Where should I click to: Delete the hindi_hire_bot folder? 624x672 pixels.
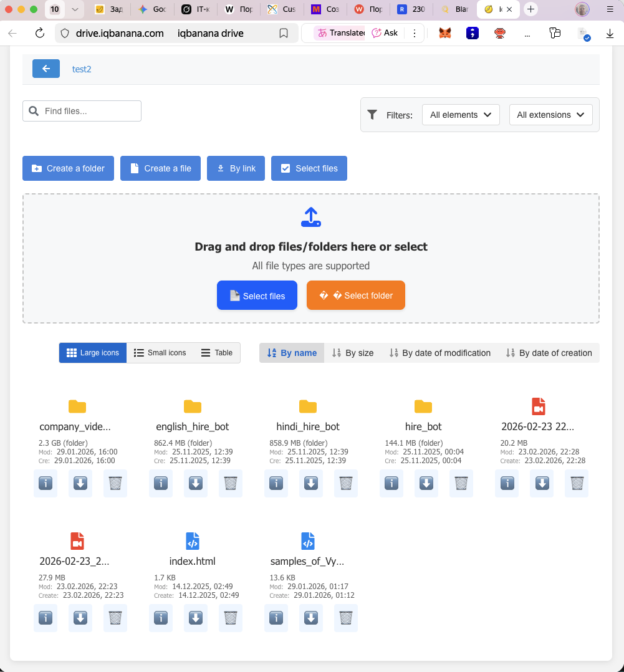(x=346, y=484)
